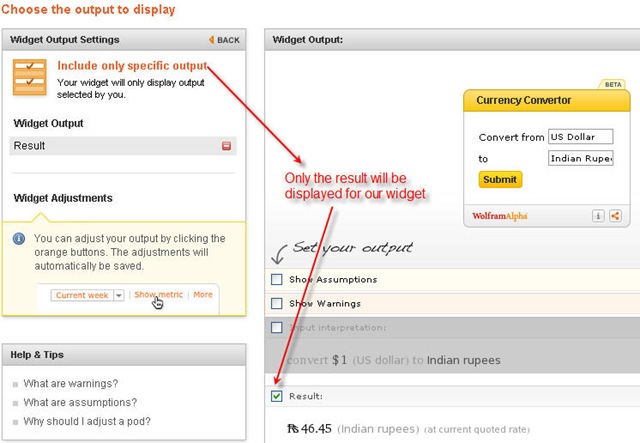This screenshot has width=640, height=443.
Task: Click the WolframAlpha logo
Action: [x=500, y=216]
